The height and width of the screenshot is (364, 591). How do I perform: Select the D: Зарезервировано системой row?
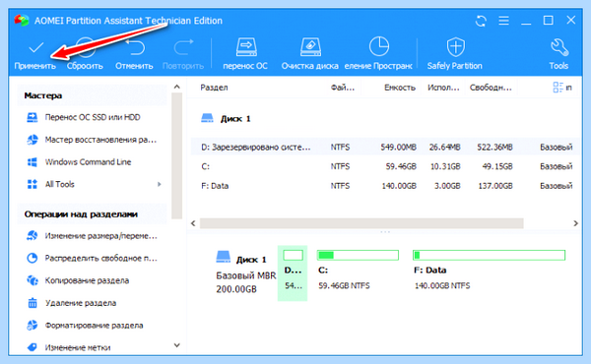(x=385, y=147)
